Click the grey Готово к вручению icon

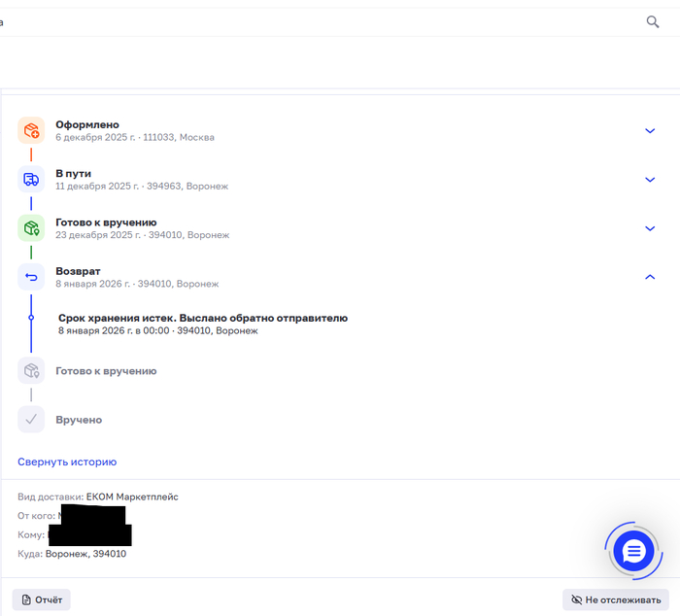point(31,370)
